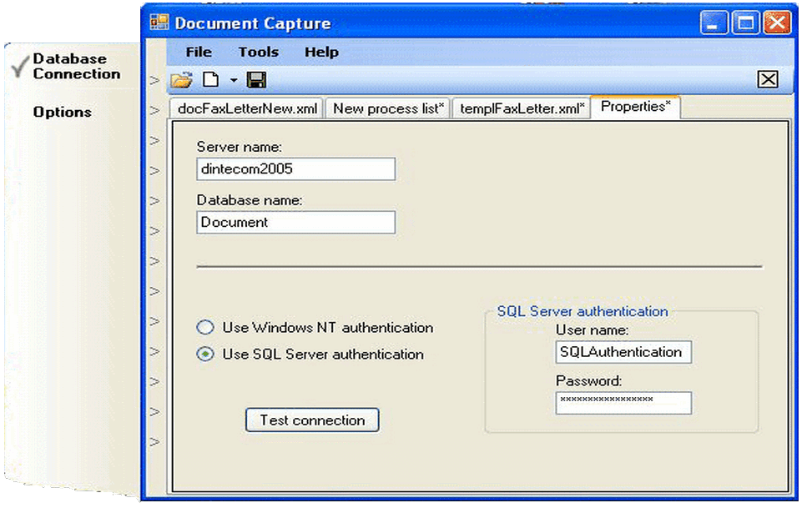Open the templFaxLetter.xml tab
The width and height of the screenshot is (812, 513).
[521, 108]
